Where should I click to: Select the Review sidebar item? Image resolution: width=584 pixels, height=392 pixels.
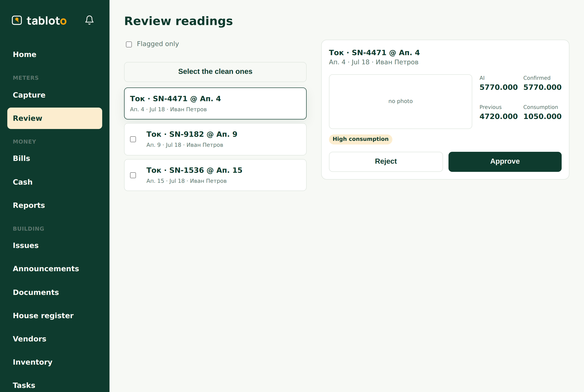tap(55, 118)
